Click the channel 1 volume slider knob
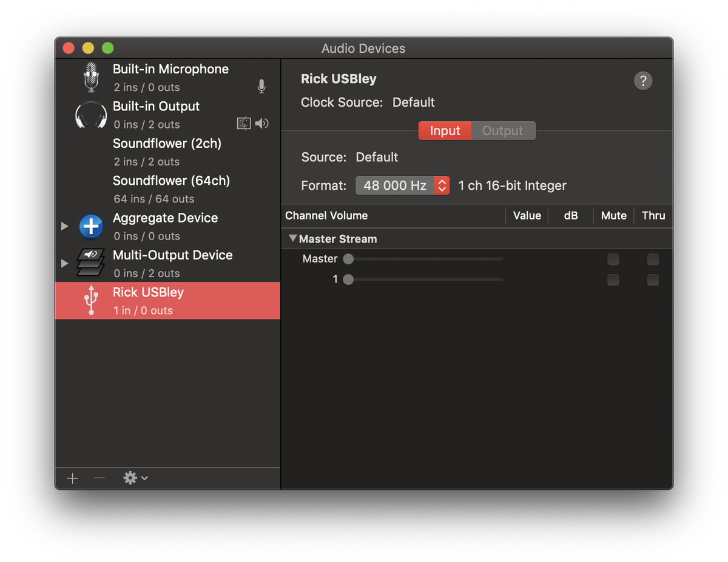This screenshot has width=728, height=562. pyautogui.click(x=348, y=280)
